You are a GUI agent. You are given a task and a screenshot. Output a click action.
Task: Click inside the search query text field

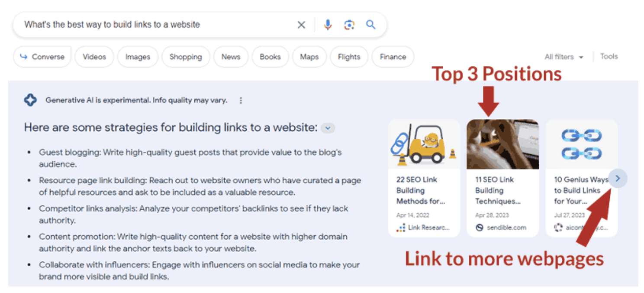coord(151,25)
